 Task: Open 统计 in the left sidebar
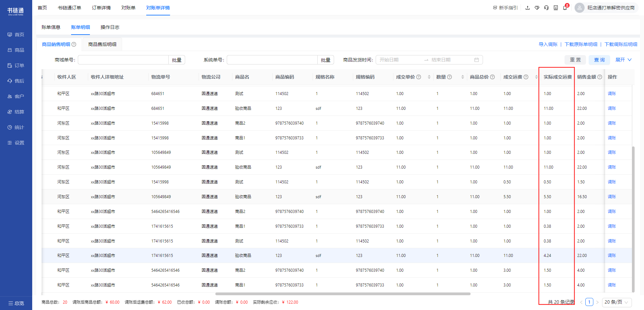tap(16, 127)
